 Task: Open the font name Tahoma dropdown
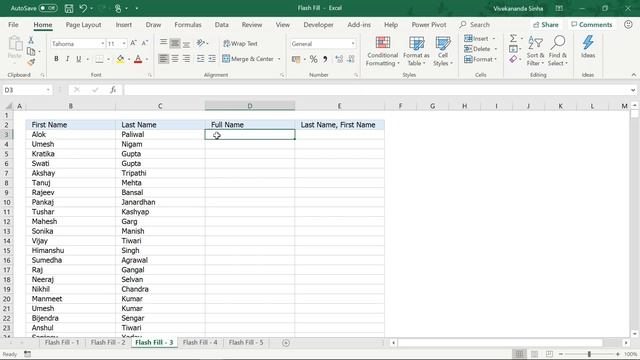click(x=102, y=44)
